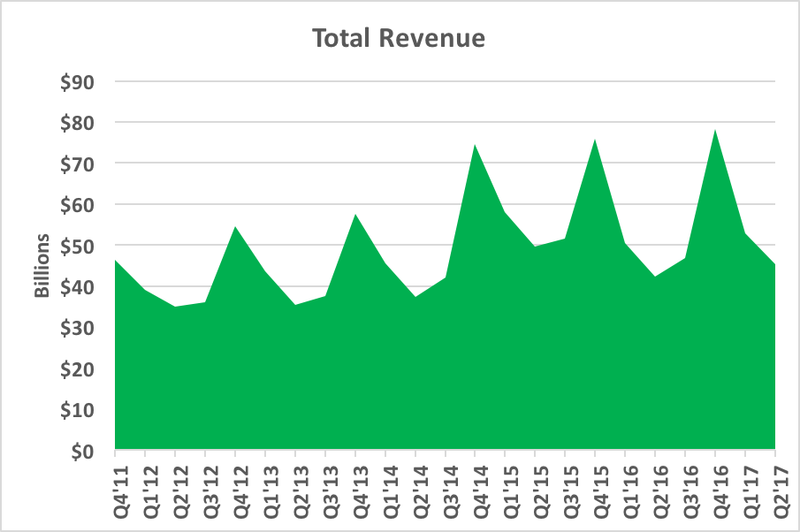The height and width of the screenshot is (532, 800).
Task: Select the $70 y-axis label
Action: (x=75, y=163)
